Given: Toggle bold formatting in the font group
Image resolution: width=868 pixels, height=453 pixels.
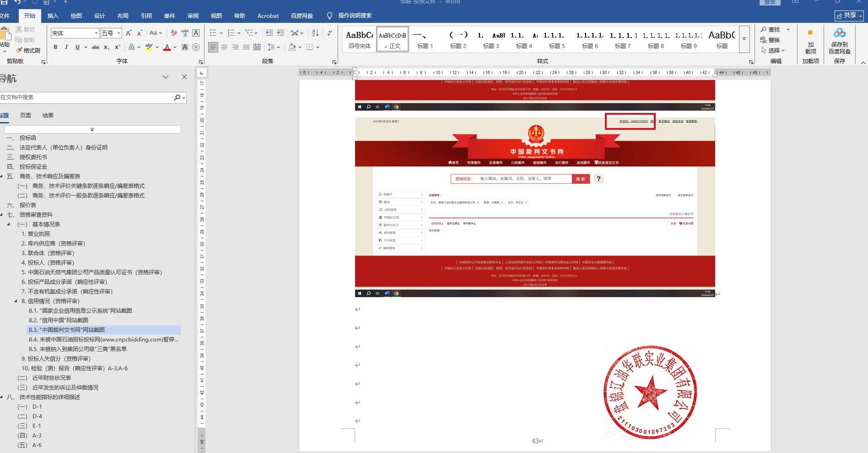Looking at the screenshot, I should coord(55,47).
